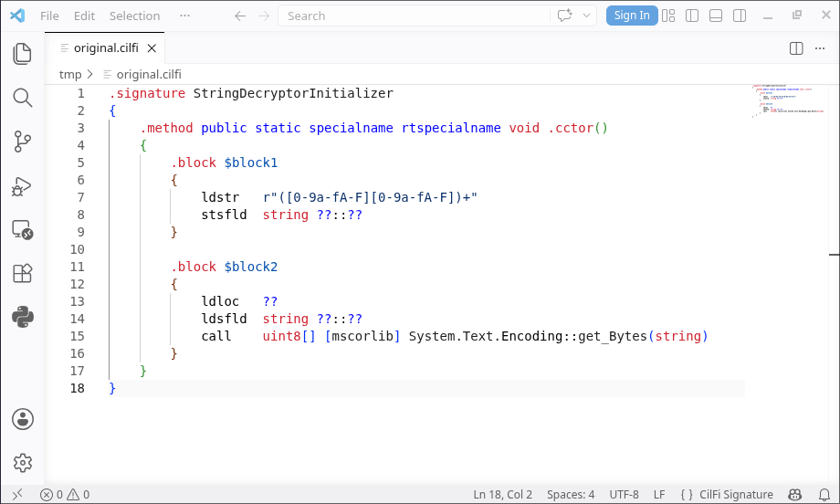Open Customize Layout button
This screenshot has width=840, height=504.
[x=668, y=16]
